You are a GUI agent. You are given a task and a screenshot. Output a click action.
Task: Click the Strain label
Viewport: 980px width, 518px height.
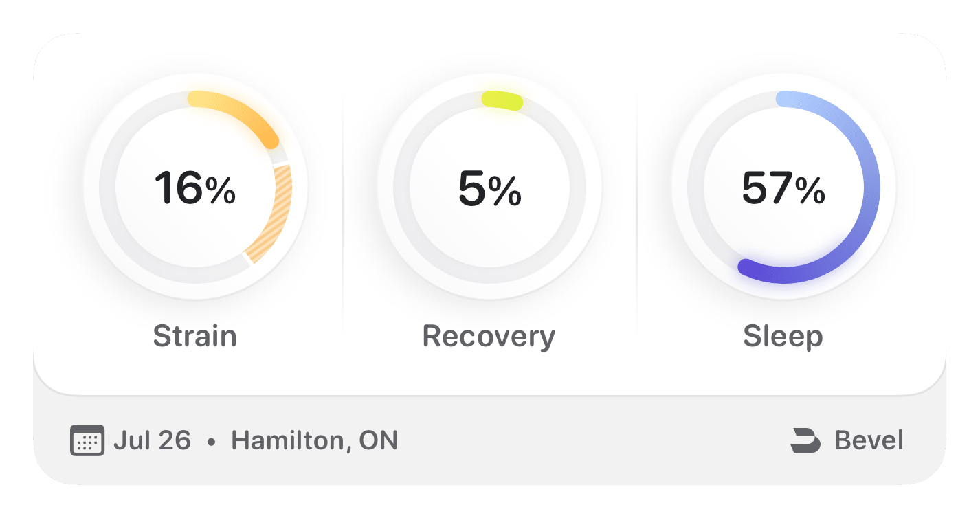tap(195, 336)
